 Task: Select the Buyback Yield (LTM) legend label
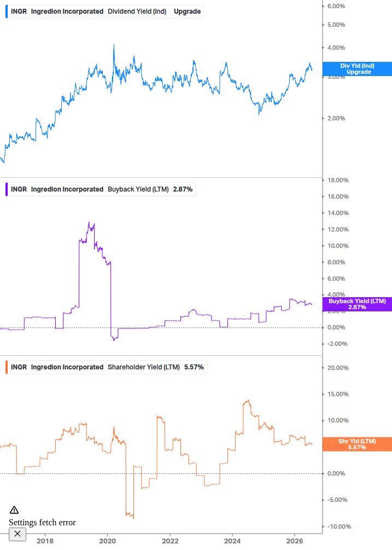pos(138,189)
